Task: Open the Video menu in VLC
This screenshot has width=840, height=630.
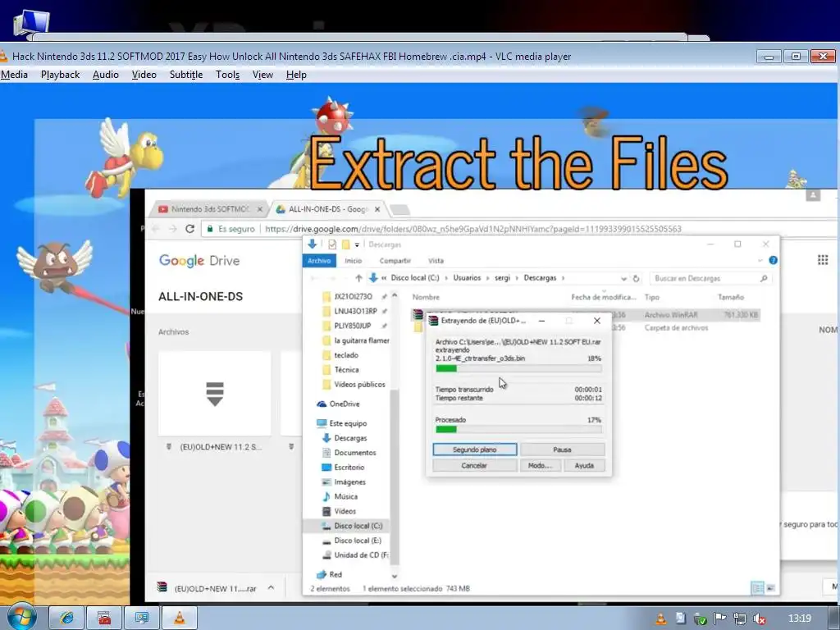Action: click(144, 75)
